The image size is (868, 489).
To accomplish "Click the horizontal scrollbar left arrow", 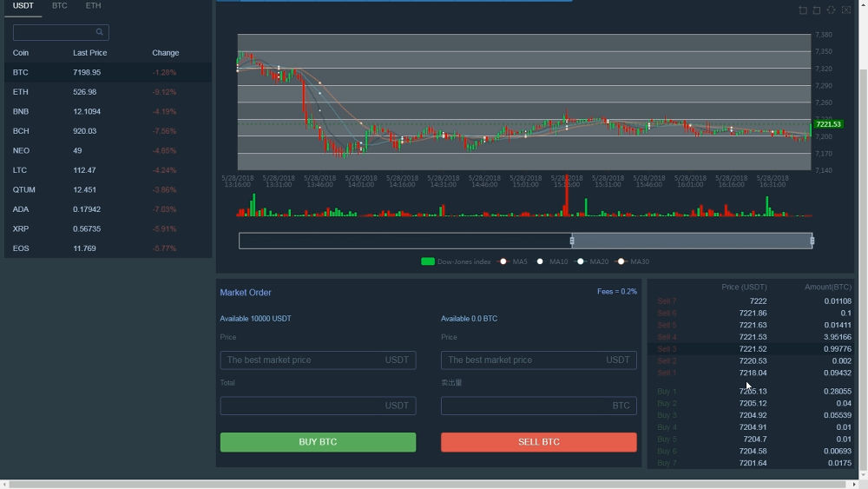I will [4, 484].
